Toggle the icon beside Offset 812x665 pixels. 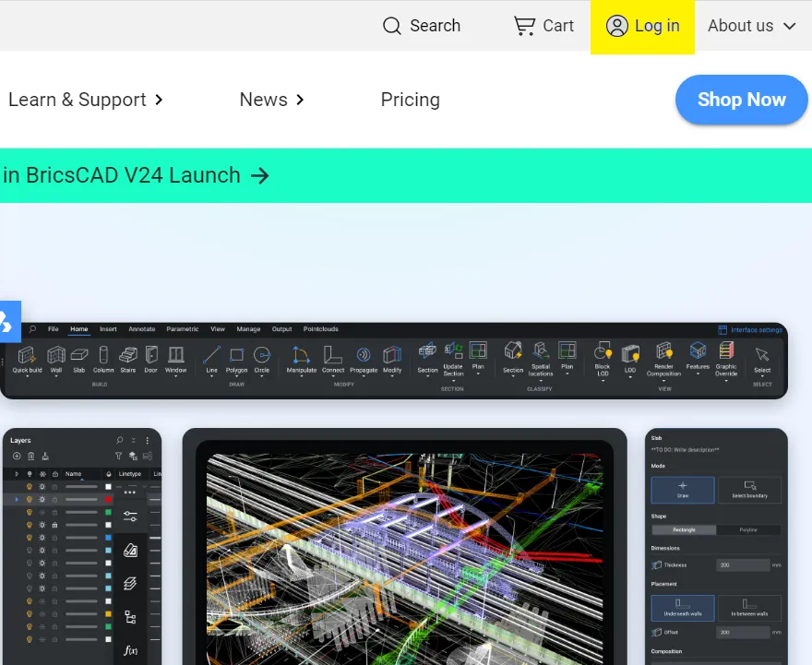[x=657, y=632]
